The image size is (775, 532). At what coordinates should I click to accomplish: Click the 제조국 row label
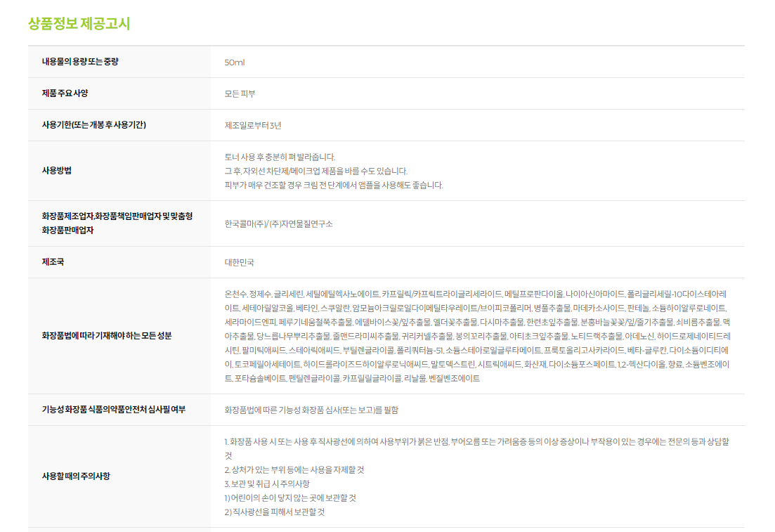(53, 262)
